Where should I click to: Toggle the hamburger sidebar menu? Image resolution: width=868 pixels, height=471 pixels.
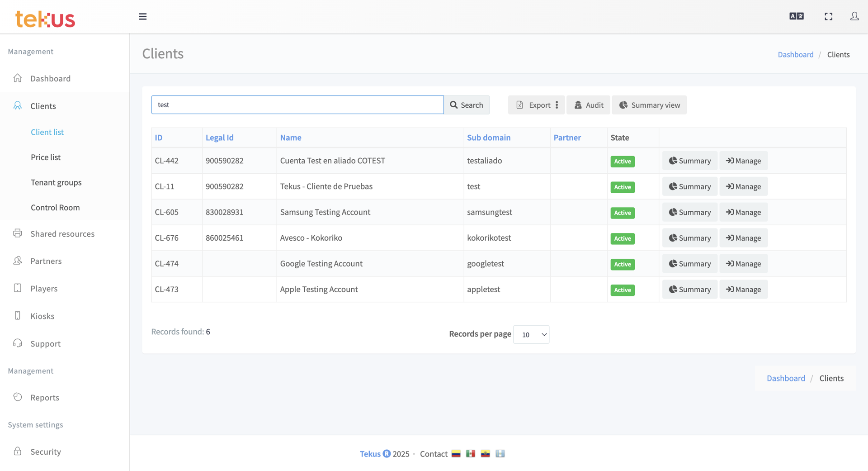coord(143,17)
